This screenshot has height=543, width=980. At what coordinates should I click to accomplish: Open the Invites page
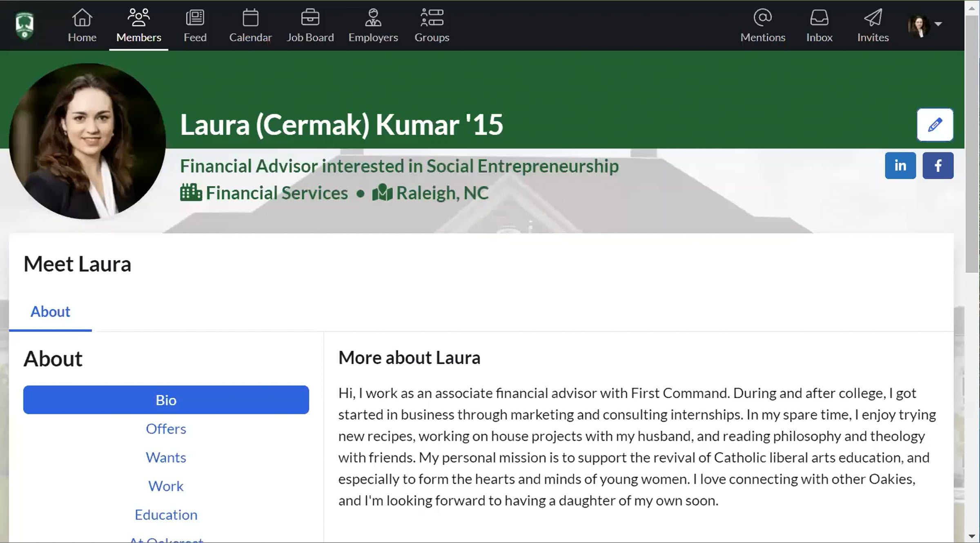(x=873, y=25)
